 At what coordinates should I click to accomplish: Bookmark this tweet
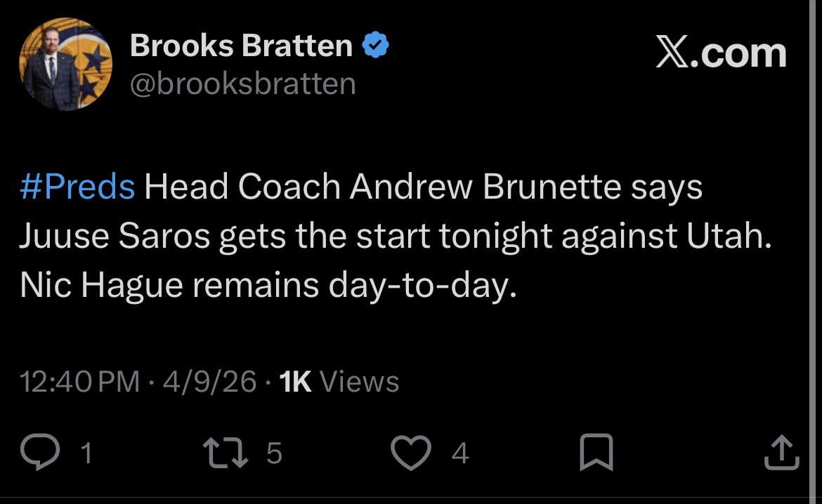click(x=596, y=453)
